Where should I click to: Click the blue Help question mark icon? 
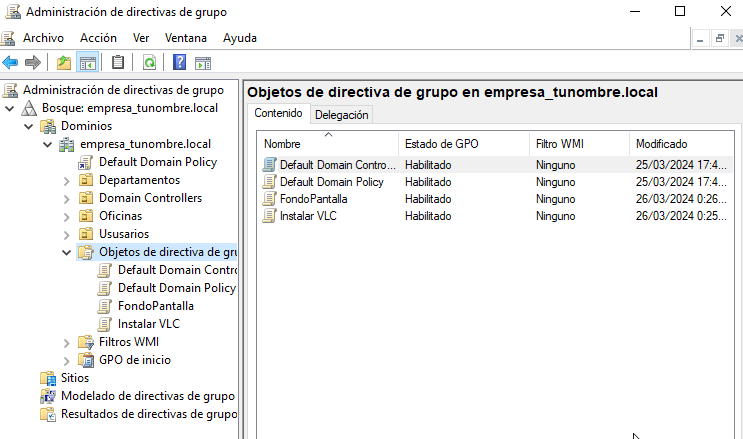pyautogui.click(x=179, y=62)
